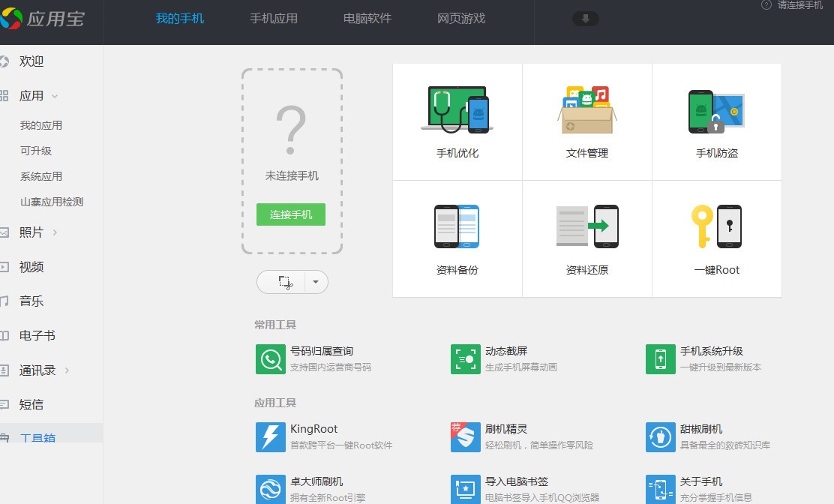Select 我的应用 in sidebar

tap(41, 125)
